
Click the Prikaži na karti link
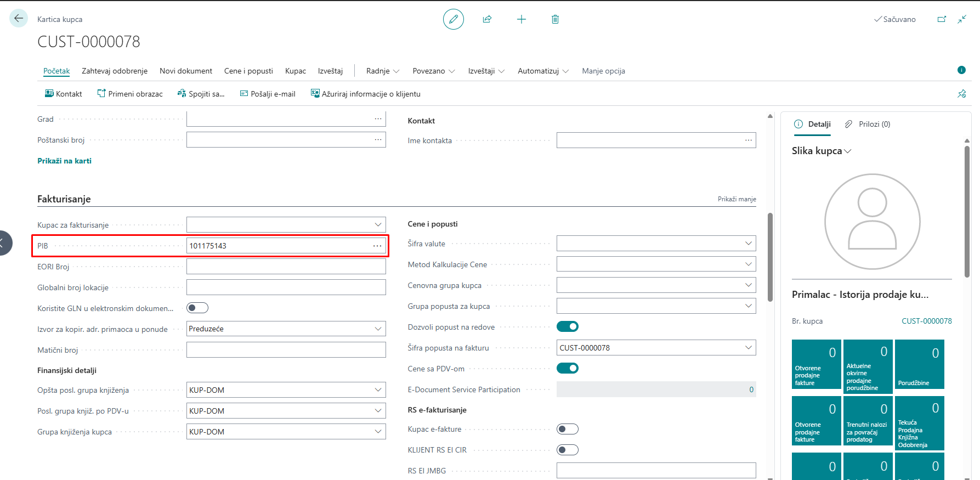pos(64,161)
